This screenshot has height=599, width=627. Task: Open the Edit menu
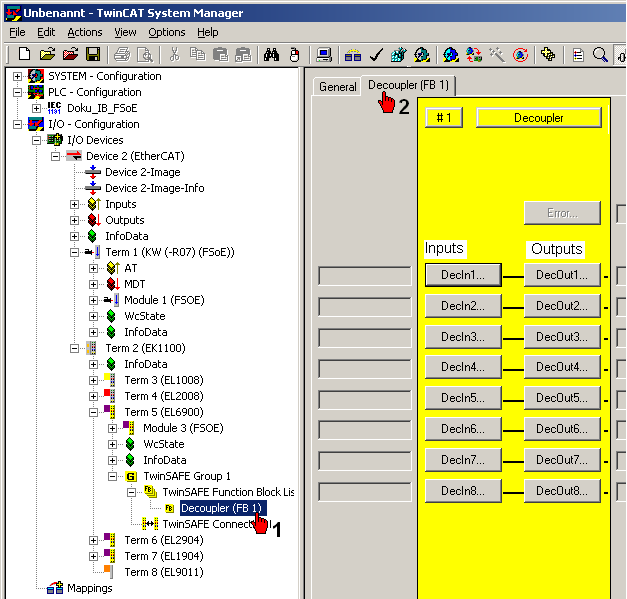tap(46, 32)
